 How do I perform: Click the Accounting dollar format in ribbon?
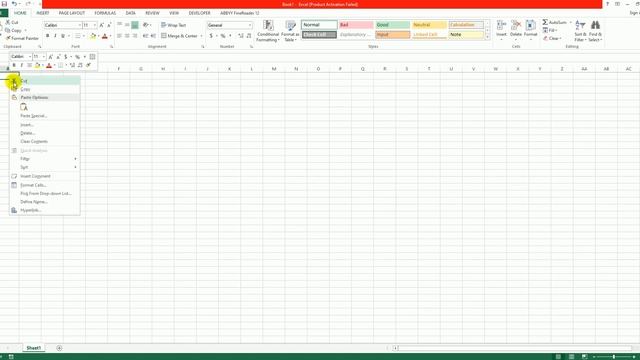point(211,36)
